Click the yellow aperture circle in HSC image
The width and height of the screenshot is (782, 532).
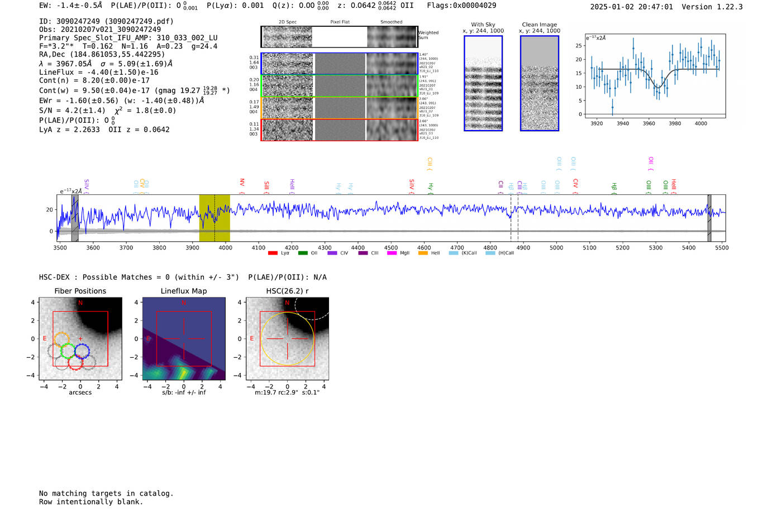[x=287, y=339]
